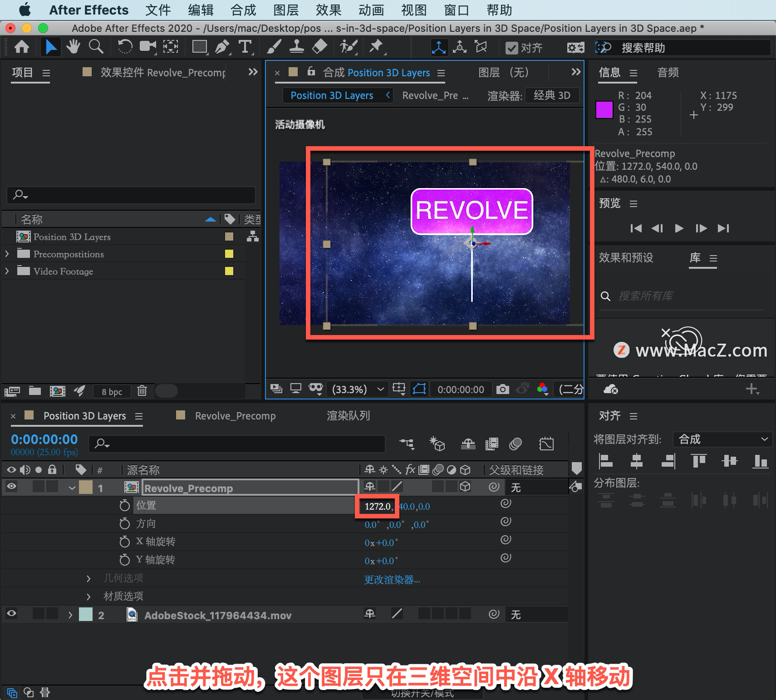Switch to the 音频 panel tab
The width and height of the screenshot is (776, 700).
click(x=668, y=72)
